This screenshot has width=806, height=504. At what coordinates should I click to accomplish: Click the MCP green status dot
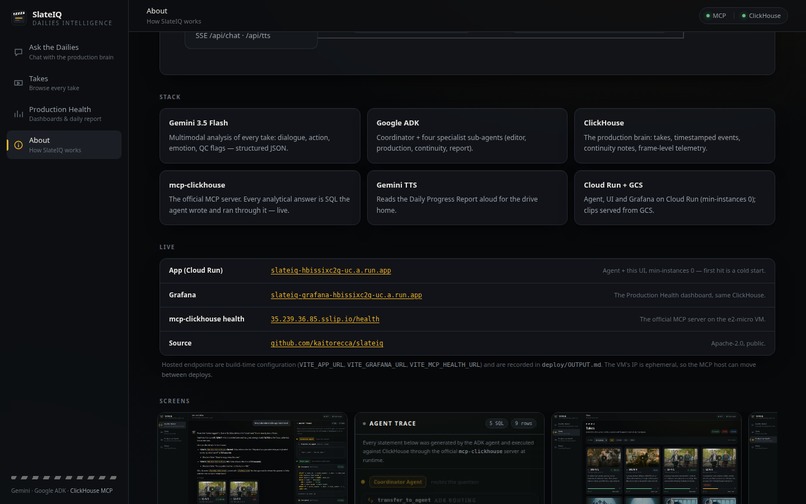pyautogui.click(x=708, y=16)
